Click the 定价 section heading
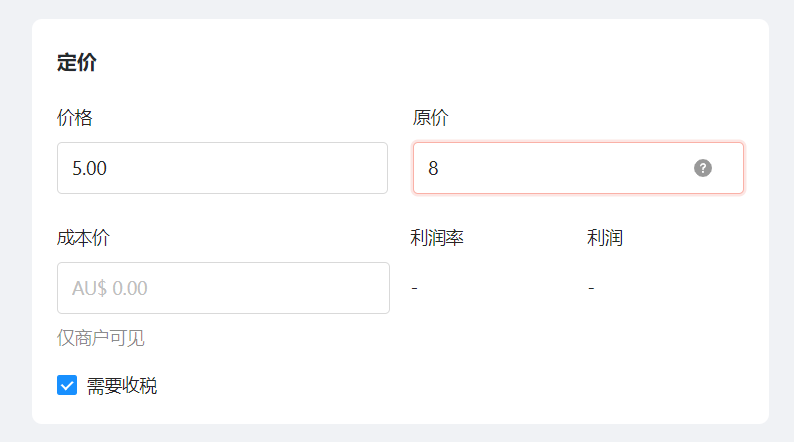 pyautogui.click(x=76, y=63)
